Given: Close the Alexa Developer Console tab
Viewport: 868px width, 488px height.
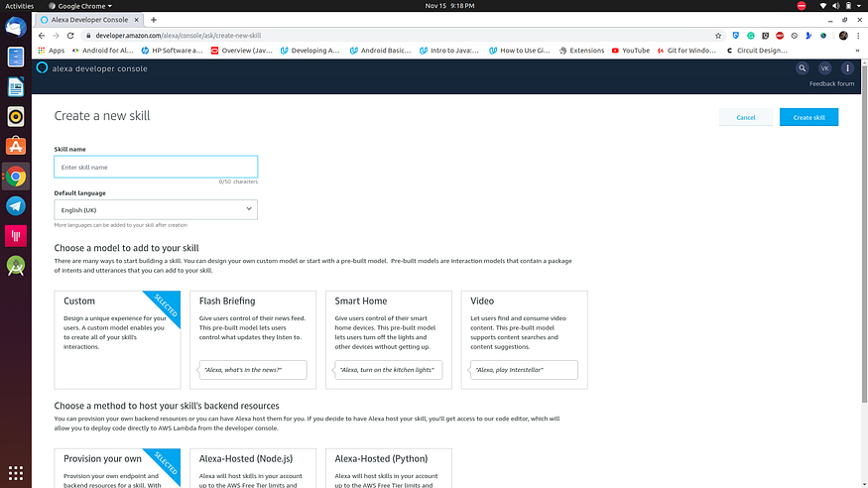Looking at the screenshot, I should (136, 20).
